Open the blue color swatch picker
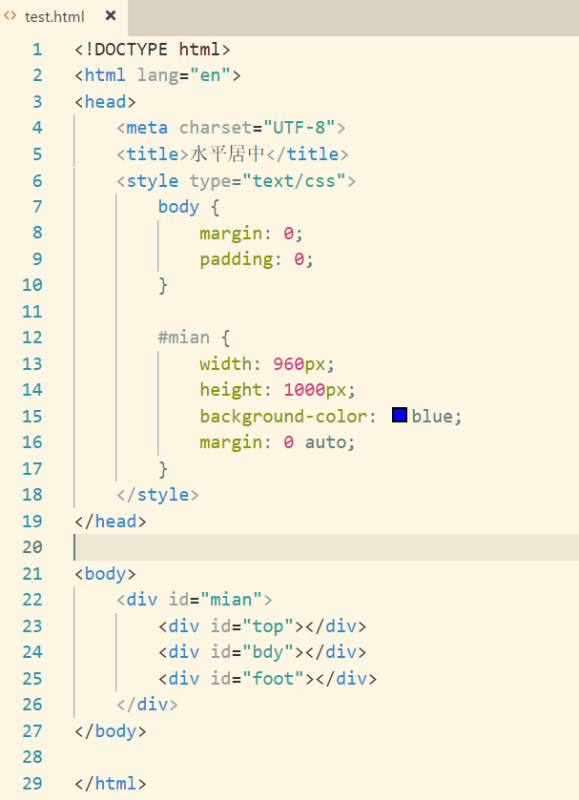 point(399,415)
